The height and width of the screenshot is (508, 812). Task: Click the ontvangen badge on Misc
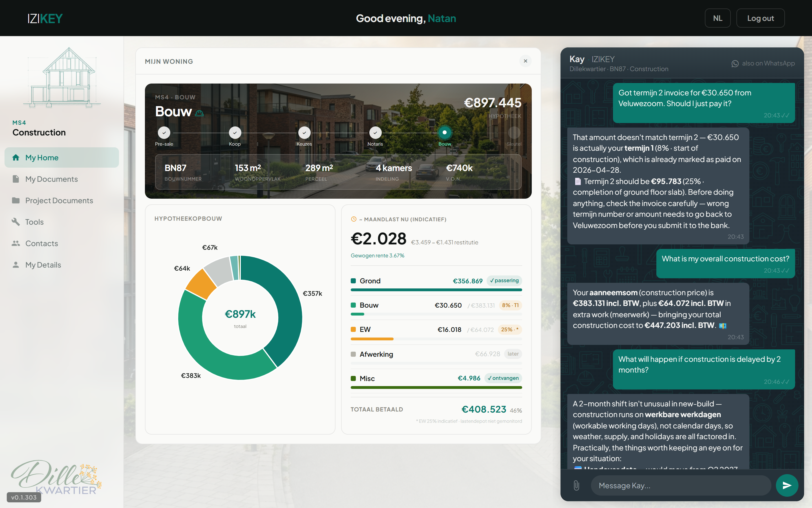click(503, 378)
